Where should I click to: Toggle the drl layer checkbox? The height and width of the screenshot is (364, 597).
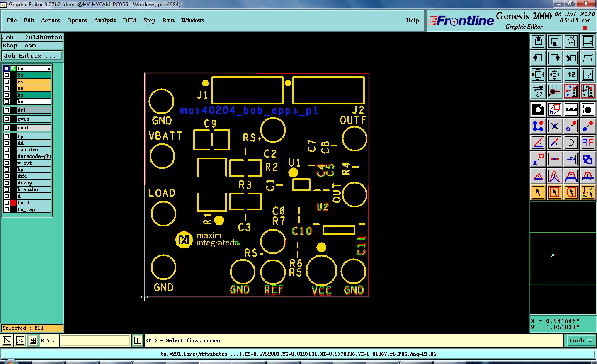coord(7,110)
